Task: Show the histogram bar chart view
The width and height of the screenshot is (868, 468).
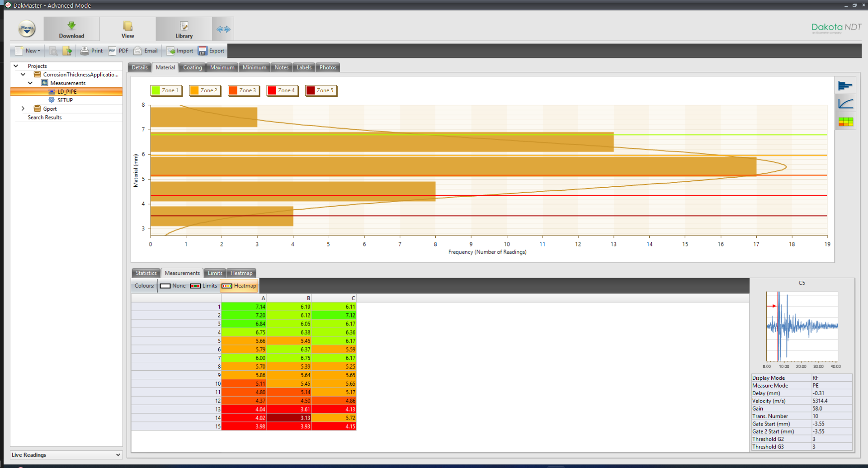Action: click(x=845, y=86)
